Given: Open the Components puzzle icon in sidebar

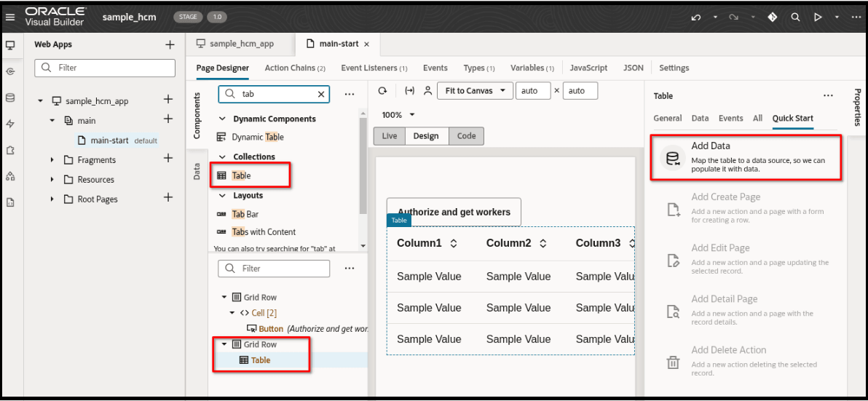Looking at the screenshot, I should tap(10, 151).
